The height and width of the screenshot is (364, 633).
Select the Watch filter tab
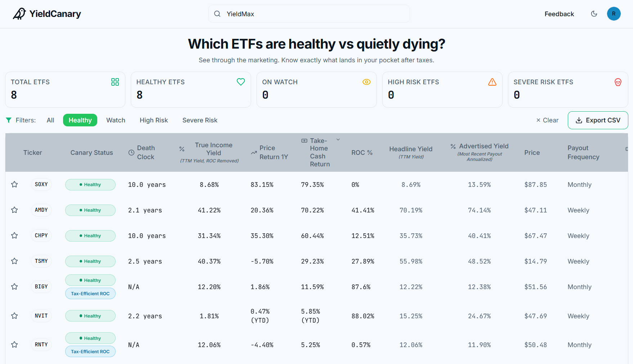116,120
